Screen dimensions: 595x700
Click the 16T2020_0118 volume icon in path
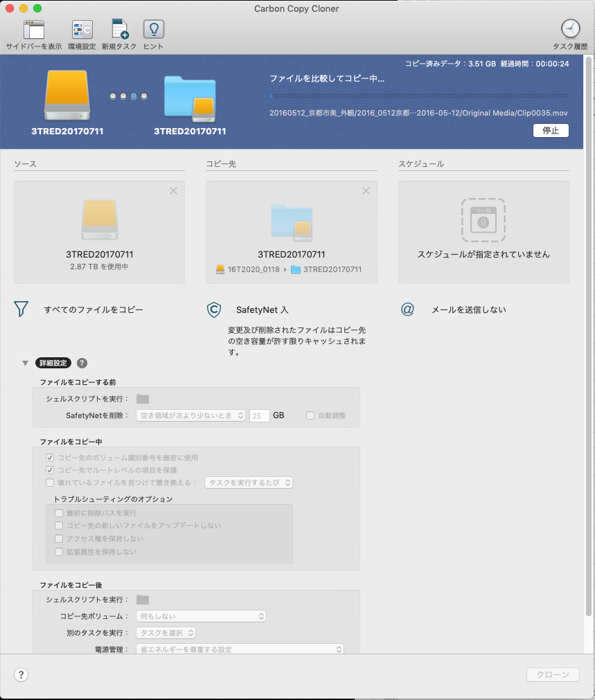pyautogui.click(x=220, y=269)
